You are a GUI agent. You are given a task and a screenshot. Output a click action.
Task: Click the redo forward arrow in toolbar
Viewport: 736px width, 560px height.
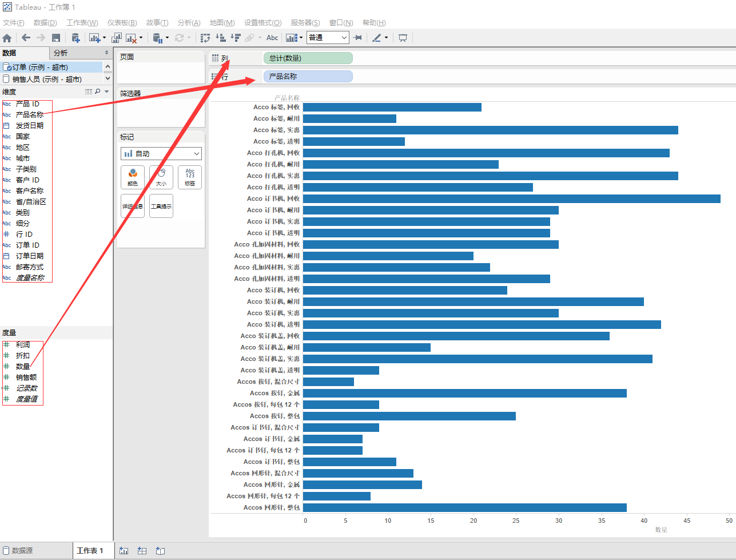point(41,38)
